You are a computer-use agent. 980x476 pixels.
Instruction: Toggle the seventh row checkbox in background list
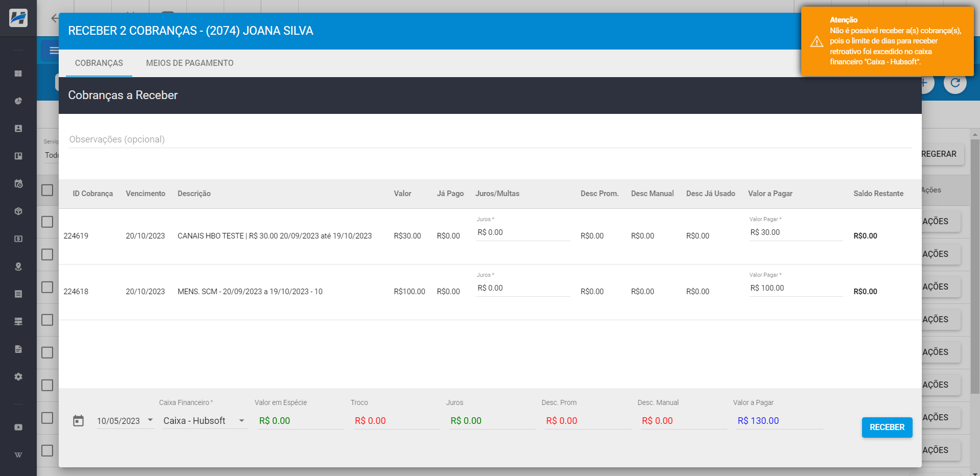click(x=47, y=418)
